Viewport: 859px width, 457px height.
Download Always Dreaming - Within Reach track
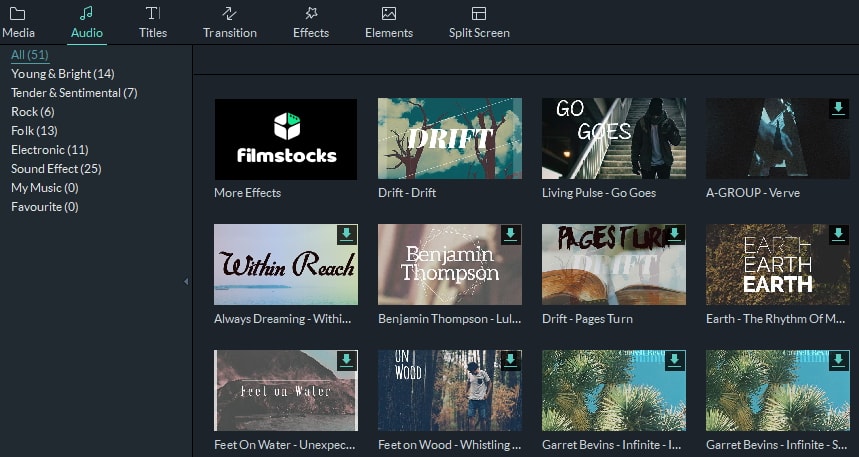pyautogui.click(x=347, y=235)
